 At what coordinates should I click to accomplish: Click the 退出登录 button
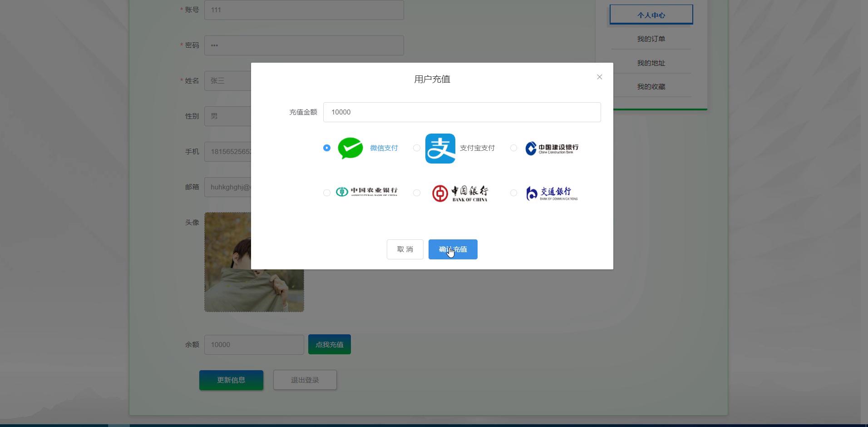pos(305,380)
